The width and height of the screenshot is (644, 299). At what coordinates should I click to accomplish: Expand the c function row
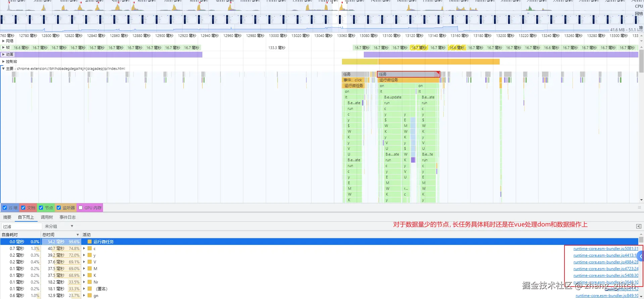[x=84, y=249]
